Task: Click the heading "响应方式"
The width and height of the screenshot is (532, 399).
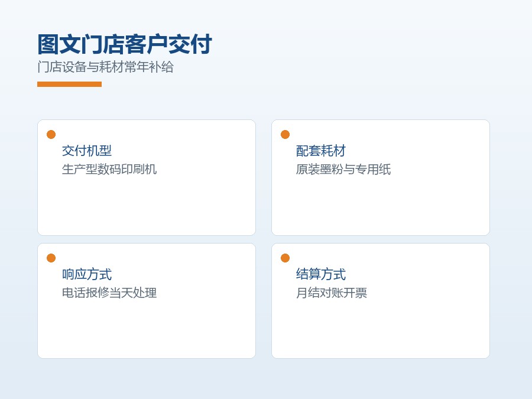Action: [87, 274]
